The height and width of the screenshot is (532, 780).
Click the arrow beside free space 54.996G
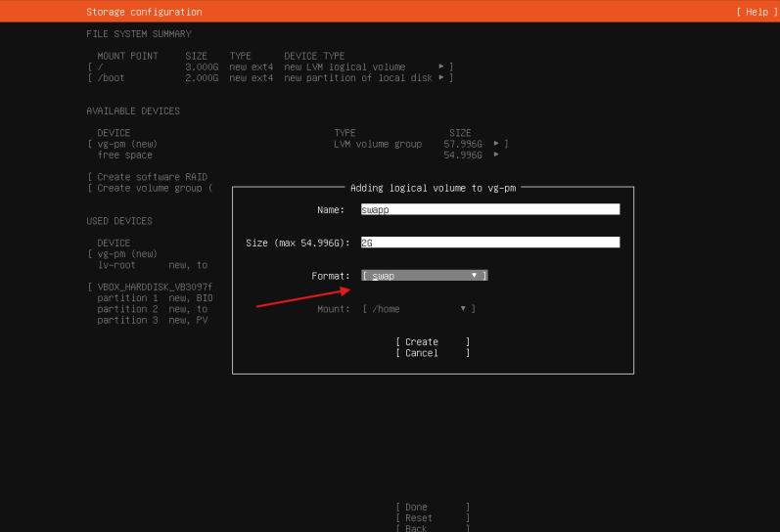(497, 155)
